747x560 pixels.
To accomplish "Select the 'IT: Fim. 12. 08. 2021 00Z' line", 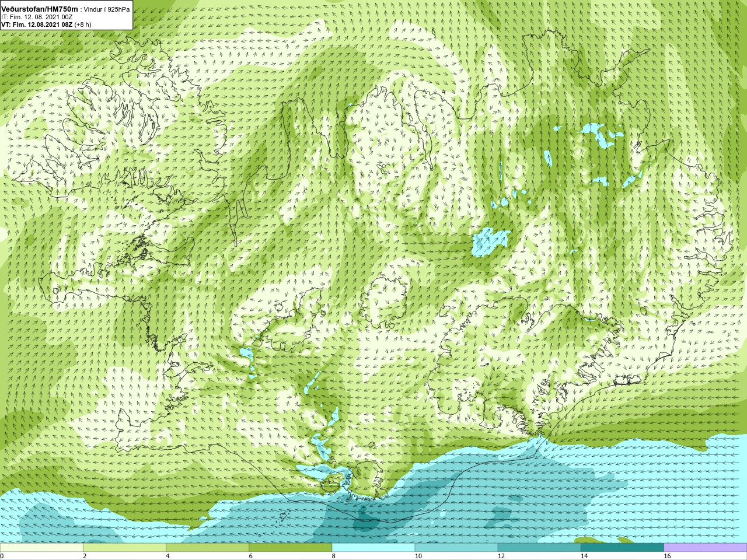I will (37, 17).
